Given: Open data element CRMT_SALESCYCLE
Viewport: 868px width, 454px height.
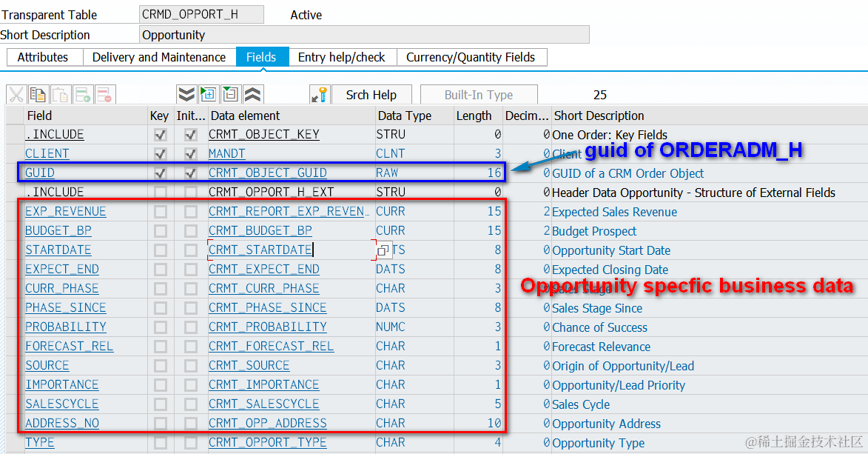Looking at the screenshot, I should (x=264, y=404).
